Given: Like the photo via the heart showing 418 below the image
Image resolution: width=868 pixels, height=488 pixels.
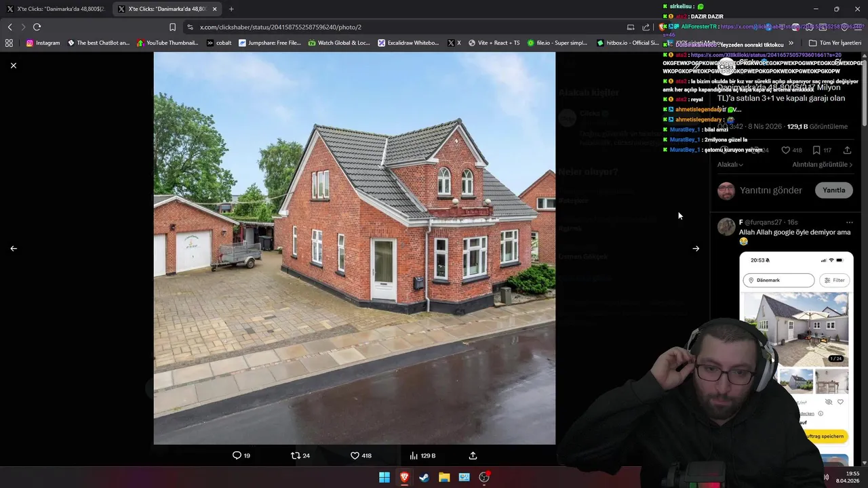Looking at the screenshot, I should click(361, 455).
